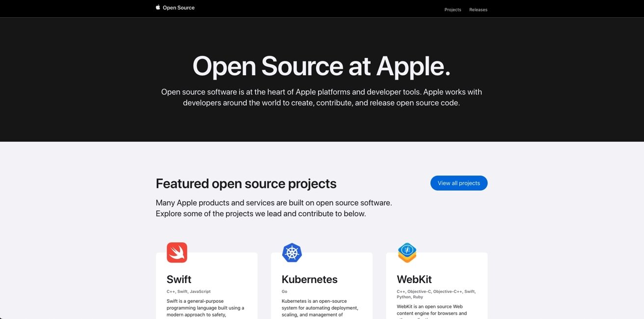
Task: Click the layered WebKit app icon
Action: coord(406,252)
